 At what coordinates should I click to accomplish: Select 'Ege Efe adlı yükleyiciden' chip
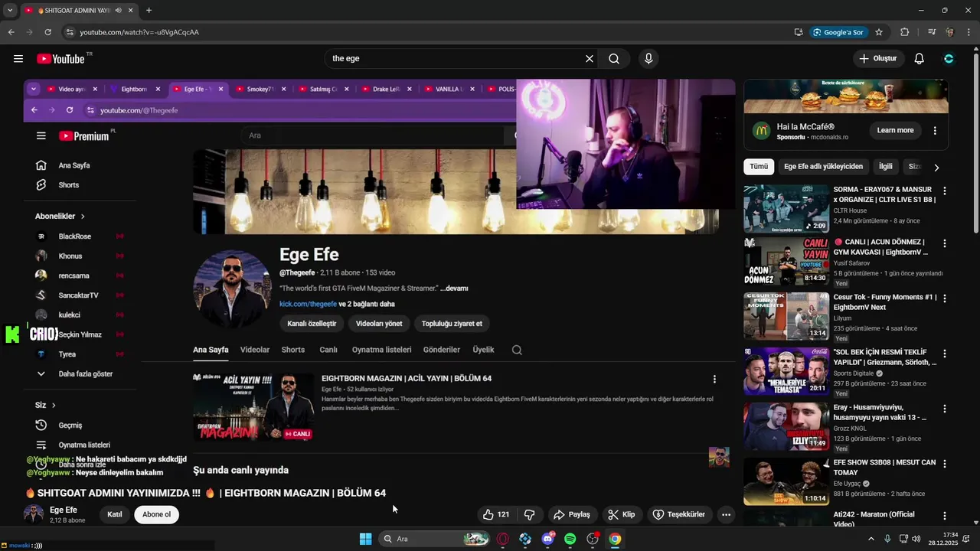823,167
